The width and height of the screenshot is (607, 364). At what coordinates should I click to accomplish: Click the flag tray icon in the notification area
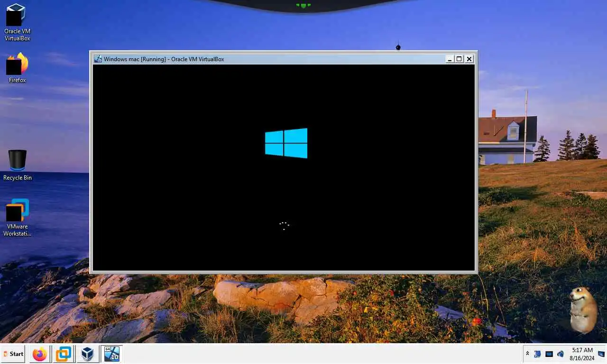click(538, 354)
